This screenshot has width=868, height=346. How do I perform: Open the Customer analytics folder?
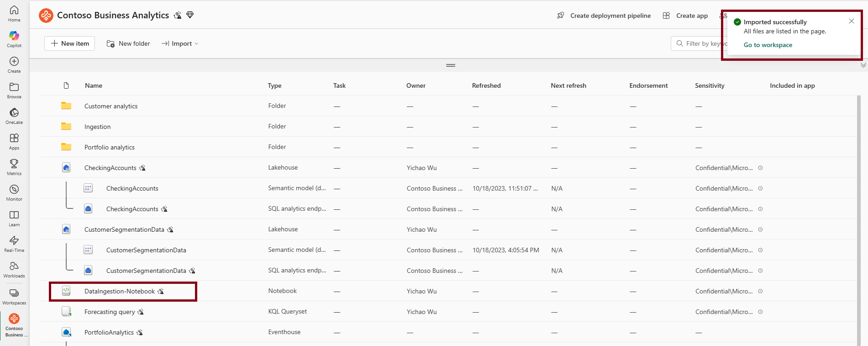click(x=111, y=106)
